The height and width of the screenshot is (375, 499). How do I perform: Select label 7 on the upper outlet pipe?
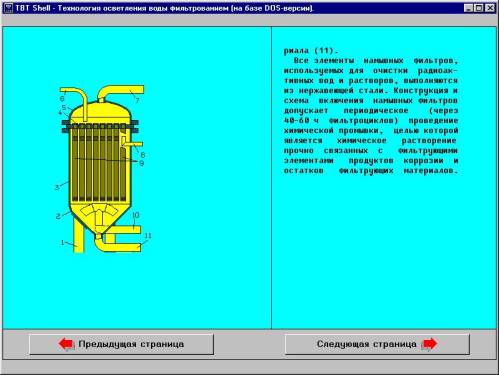click(x=137, y=100)
